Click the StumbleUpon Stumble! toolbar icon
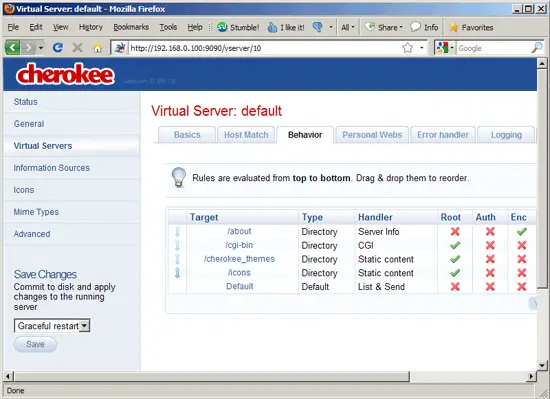This screenshot has width=550, height=399. 222,27
